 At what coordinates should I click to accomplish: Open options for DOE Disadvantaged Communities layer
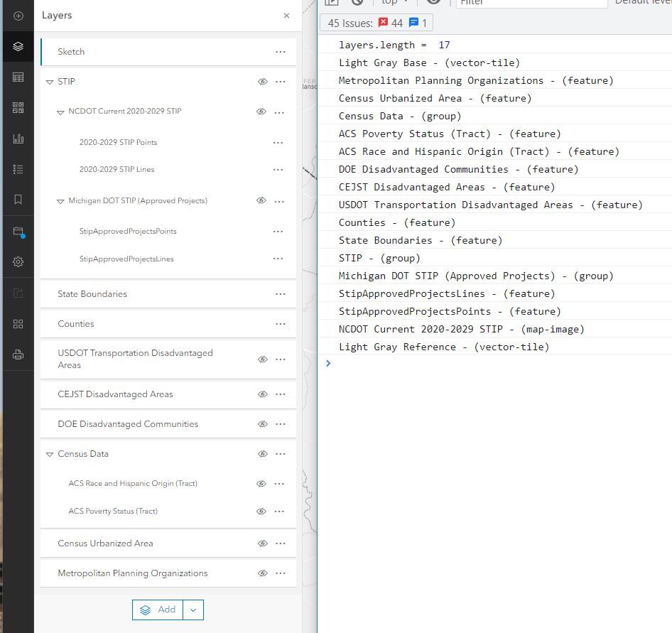[281, 424]
